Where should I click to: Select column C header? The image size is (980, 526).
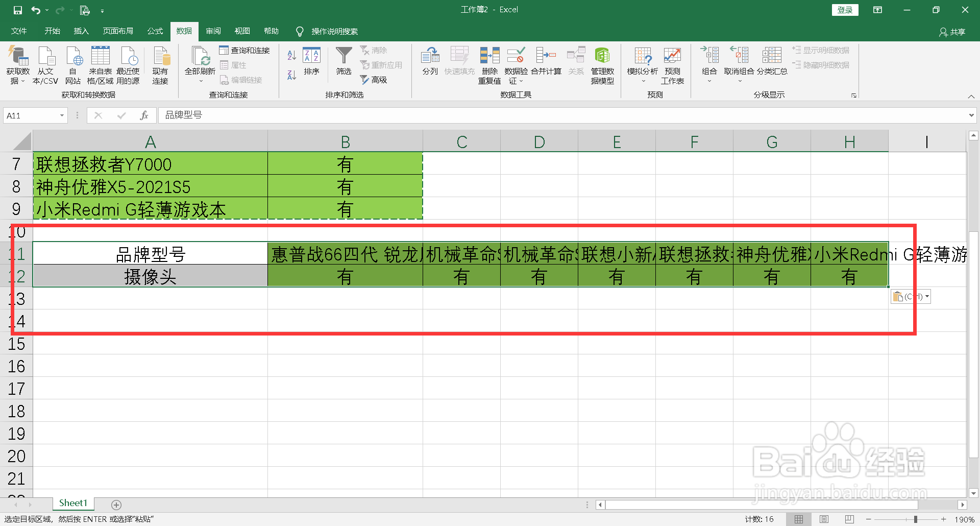point(462,141)
